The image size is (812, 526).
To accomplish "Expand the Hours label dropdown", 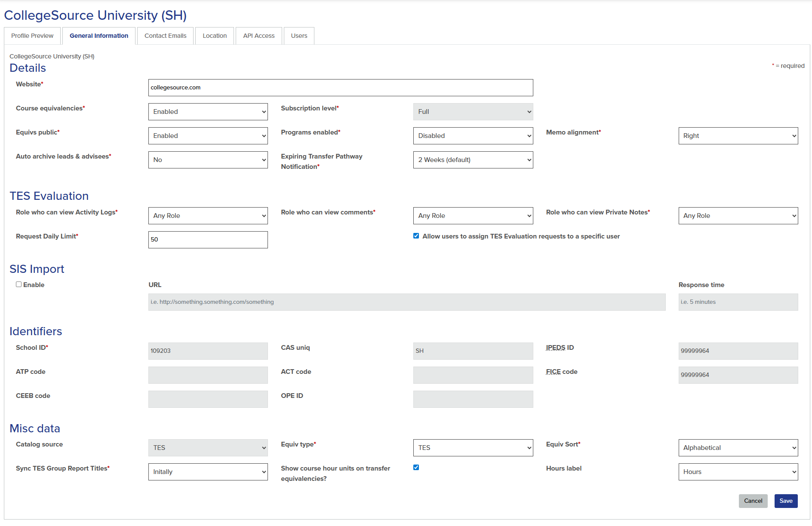I will click(738, 471).
